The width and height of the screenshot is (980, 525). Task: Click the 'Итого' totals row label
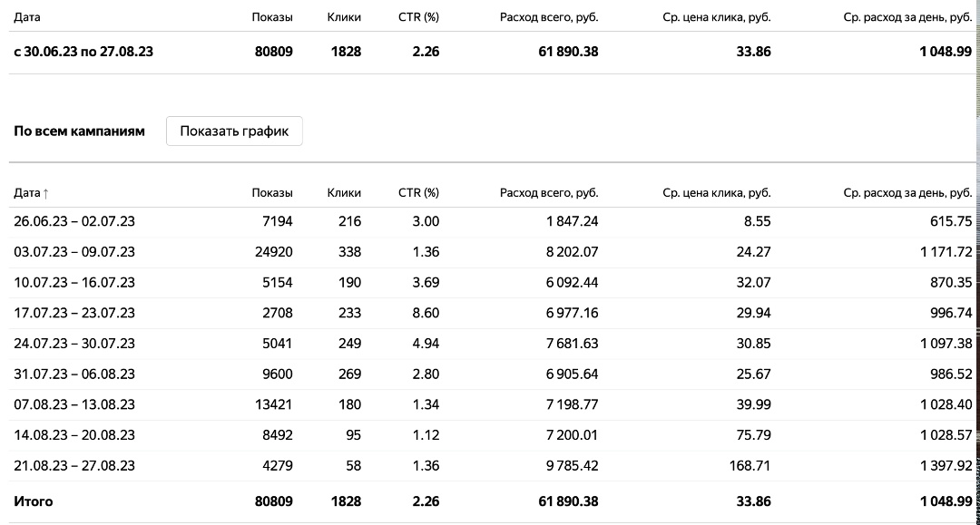click(x=34, y=501)
